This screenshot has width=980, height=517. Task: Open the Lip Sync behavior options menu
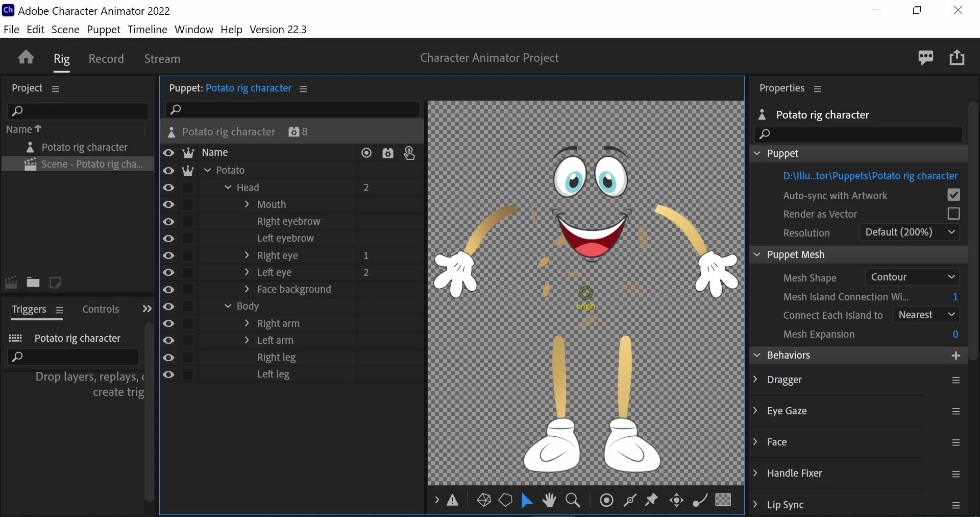[x=956, y=505]
